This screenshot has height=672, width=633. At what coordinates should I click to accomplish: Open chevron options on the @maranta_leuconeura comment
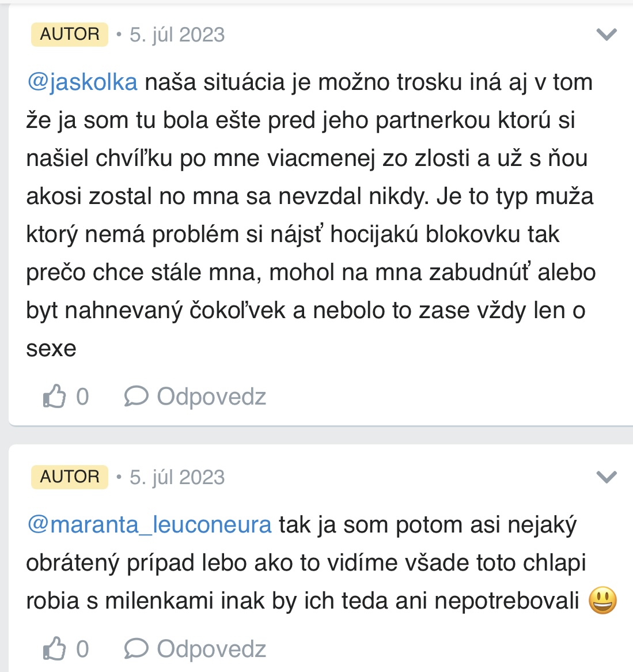(607, 477)
